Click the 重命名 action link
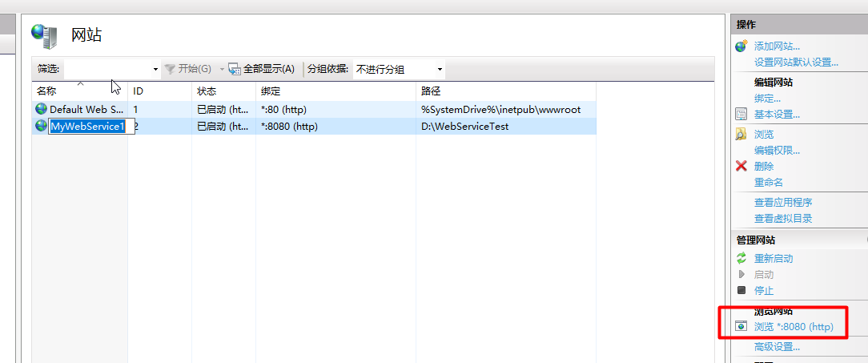The width and height of the screenshot is (868, 363). pos(769,183)
